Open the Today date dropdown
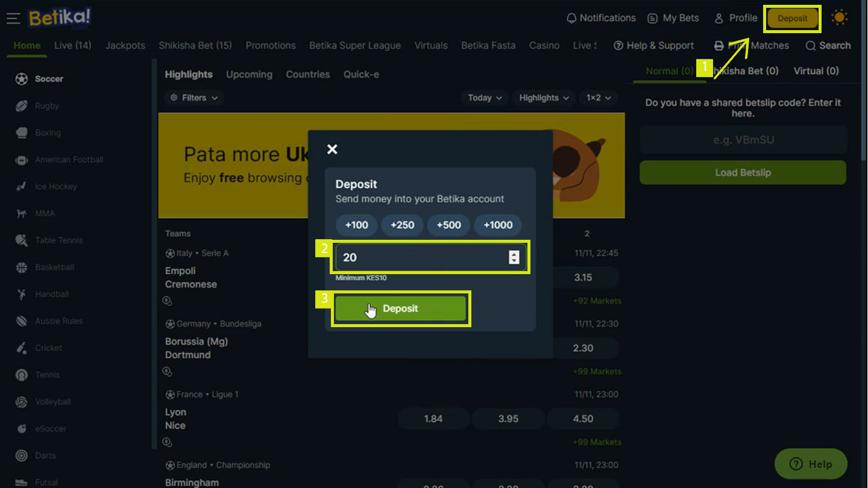868x488 pixels. coord(485,98)
